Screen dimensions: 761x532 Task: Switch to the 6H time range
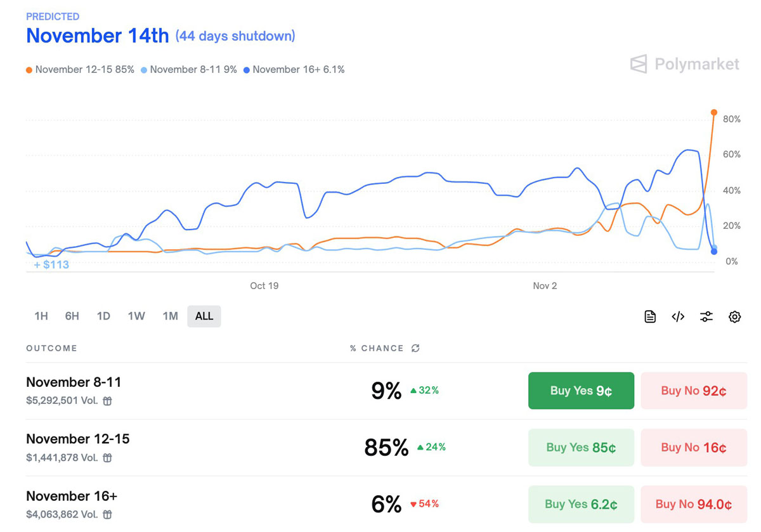[72, 316]
